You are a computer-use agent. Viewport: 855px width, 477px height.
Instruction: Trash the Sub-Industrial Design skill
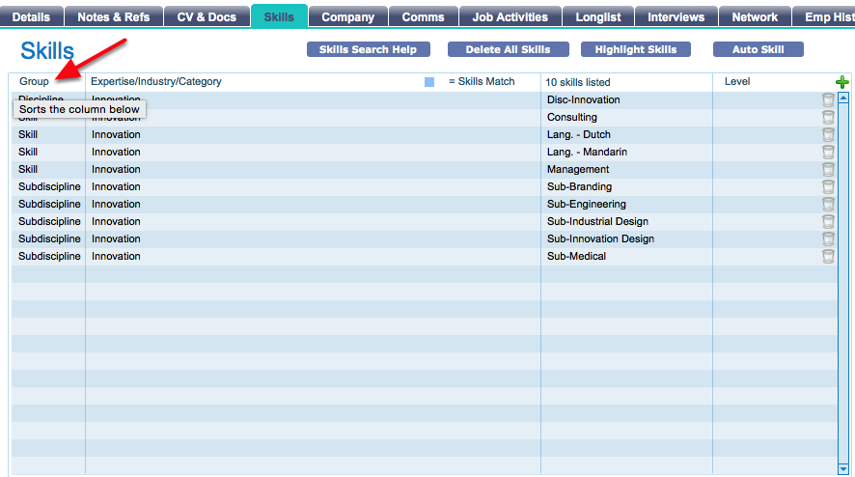click(828, 222)
